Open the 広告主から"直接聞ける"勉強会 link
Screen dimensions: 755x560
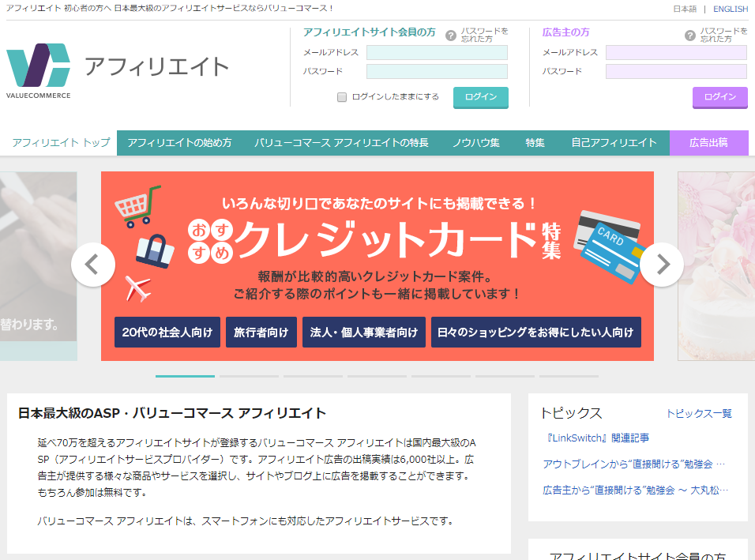pyautogui.click(x=635, y=490)
